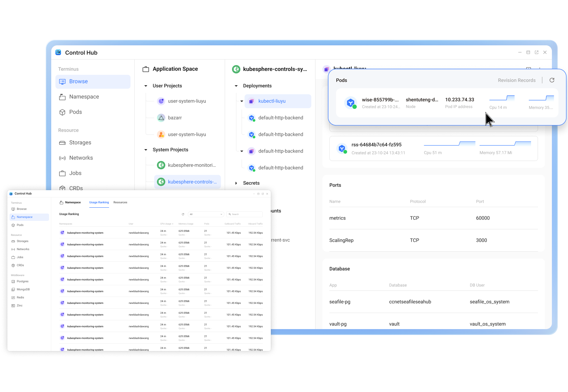Switch to the Resources tab
The width and height of the screenshot is (568, 392).
120,203
